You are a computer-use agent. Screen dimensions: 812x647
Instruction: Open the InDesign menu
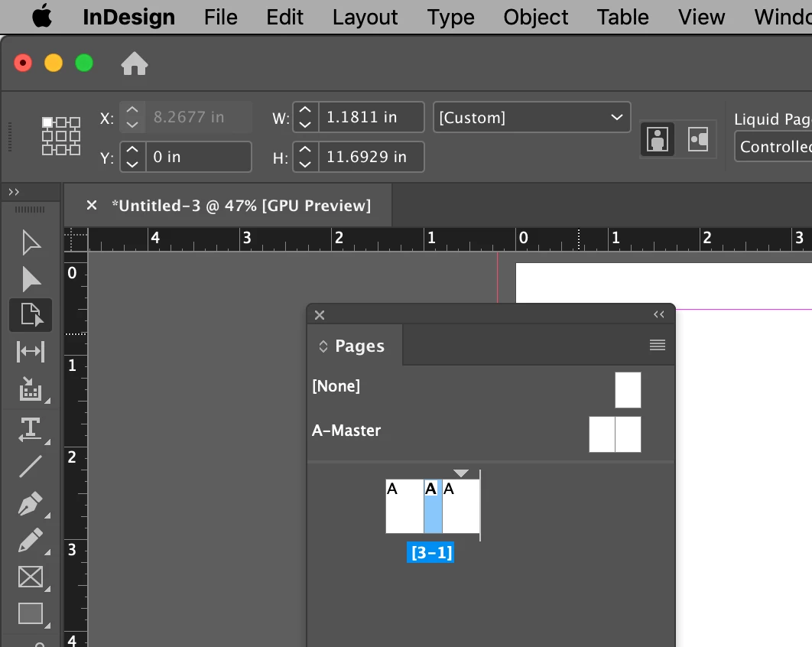click(129, 17)
